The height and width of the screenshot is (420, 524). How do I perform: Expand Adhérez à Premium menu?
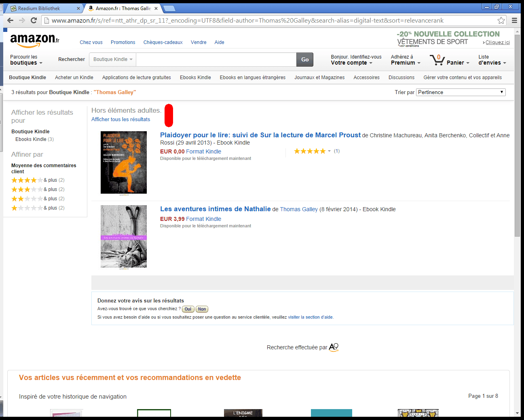click(x=406, y=60)
